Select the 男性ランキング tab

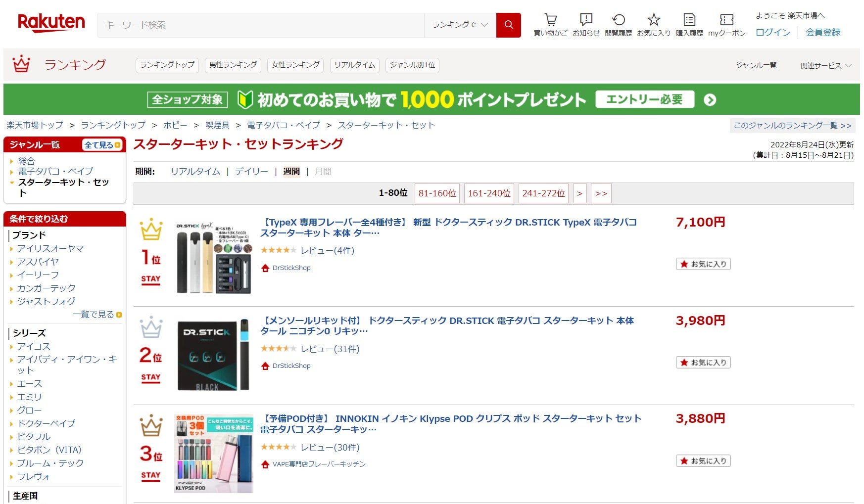coord(233,65)
